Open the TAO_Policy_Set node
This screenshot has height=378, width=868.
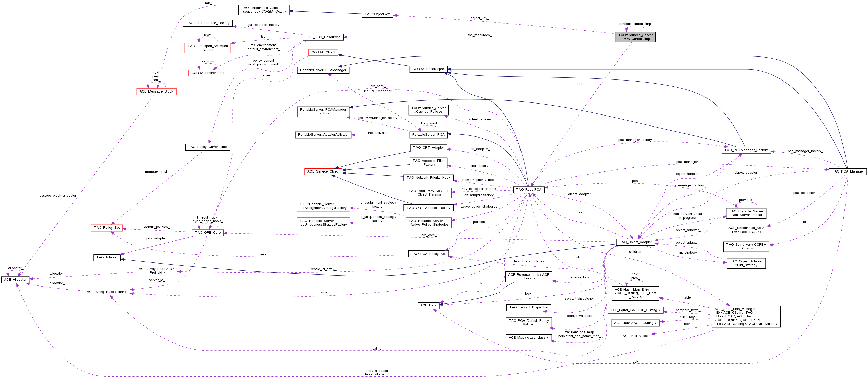[x=107, y=228]
